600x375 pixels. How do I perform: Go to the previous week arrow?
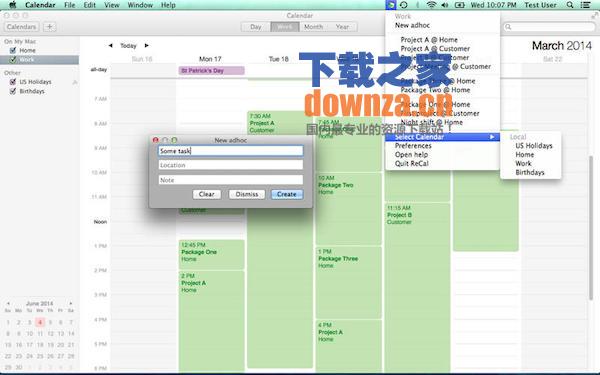point(111,46)
